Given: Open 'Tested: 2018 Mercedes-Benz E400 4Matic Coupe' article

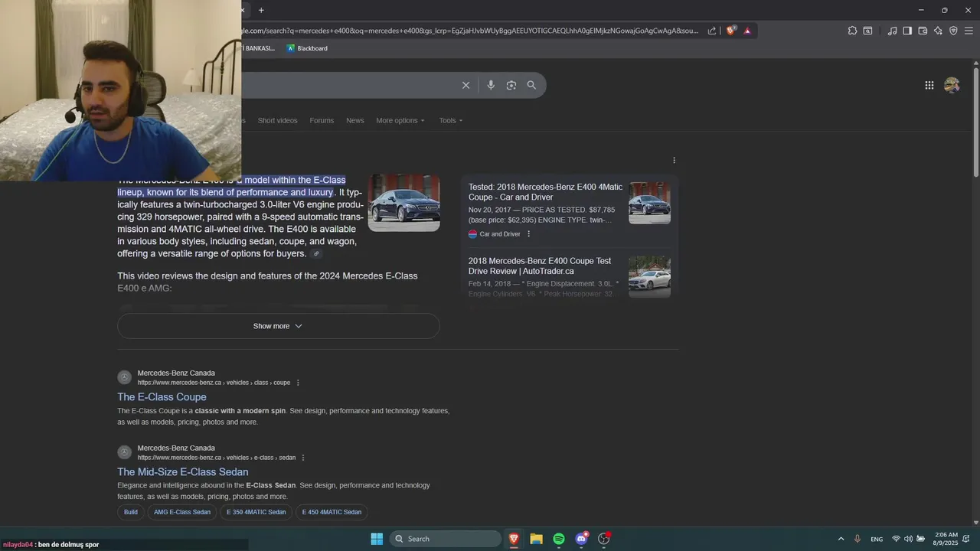Looking at the screenshot, I should pyautogui.click(x=545, y=192).
